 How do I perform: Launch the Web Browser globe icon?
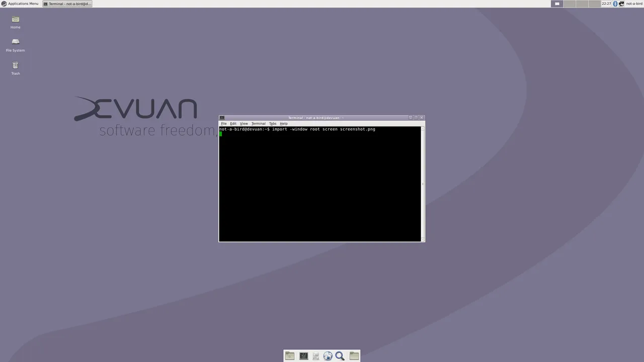(x=328, y=356)
